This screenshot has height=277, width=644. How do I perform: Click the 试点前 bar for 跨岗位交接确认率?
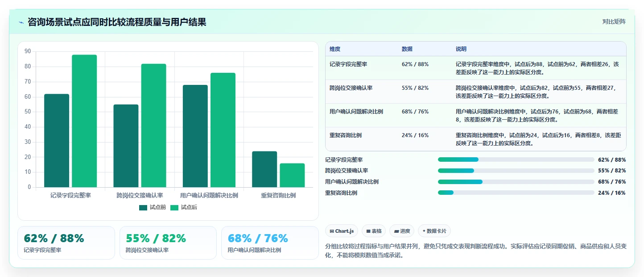point(126,146)
